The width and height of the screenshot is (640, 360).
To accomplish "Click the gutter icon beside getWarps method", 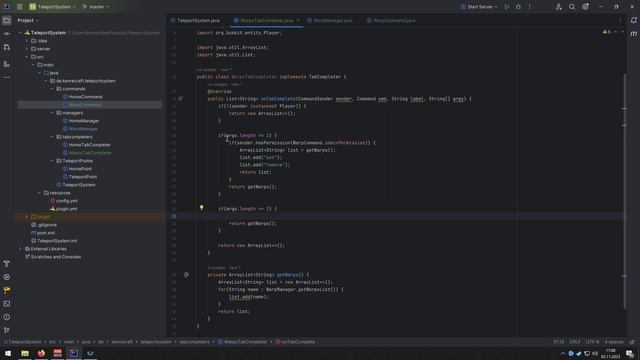I will (x=186, y=275).
